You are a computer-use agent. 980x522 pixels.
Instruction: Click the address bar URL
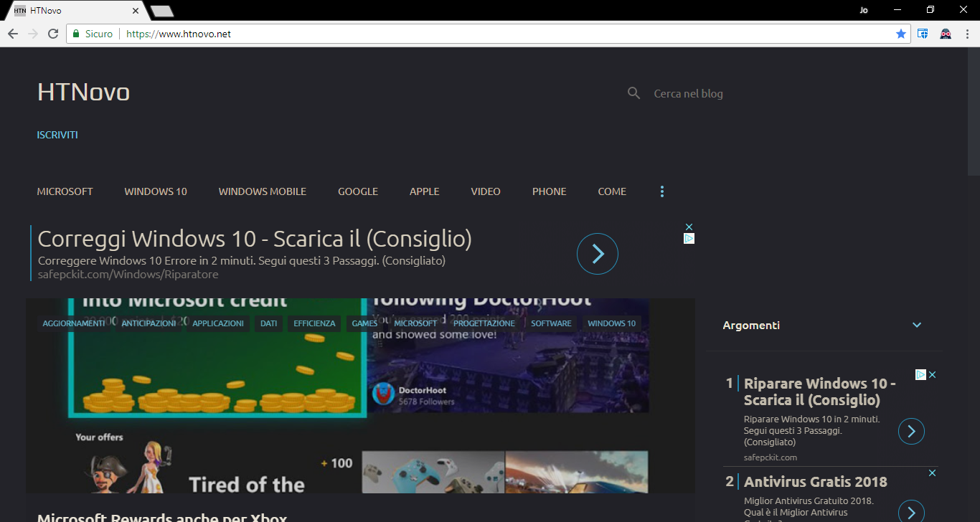[x=179, y=34]
